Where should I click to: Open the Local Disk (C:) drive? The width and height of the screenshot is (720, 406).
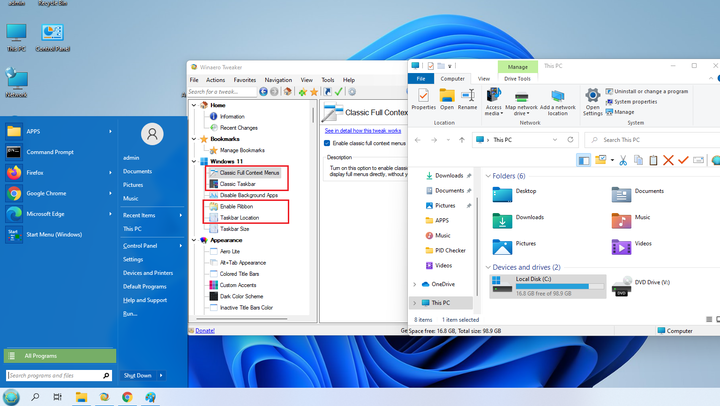tap(547, 286)
